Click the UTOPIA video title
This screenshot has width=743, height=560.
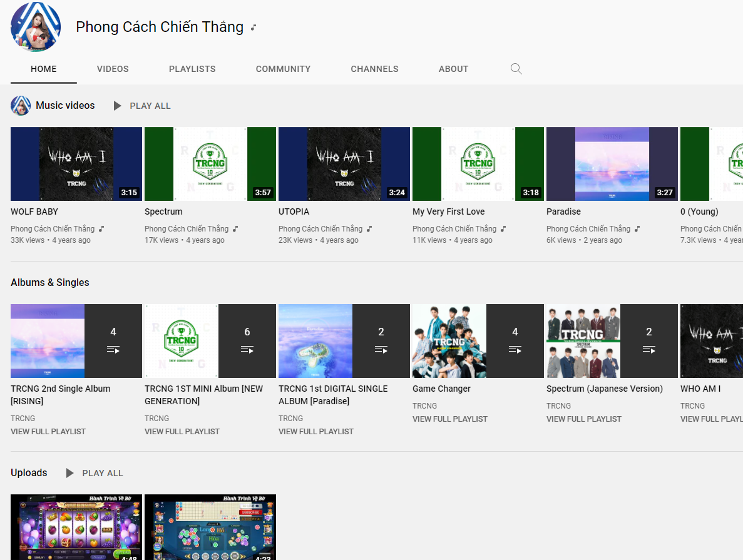[294, 211]
